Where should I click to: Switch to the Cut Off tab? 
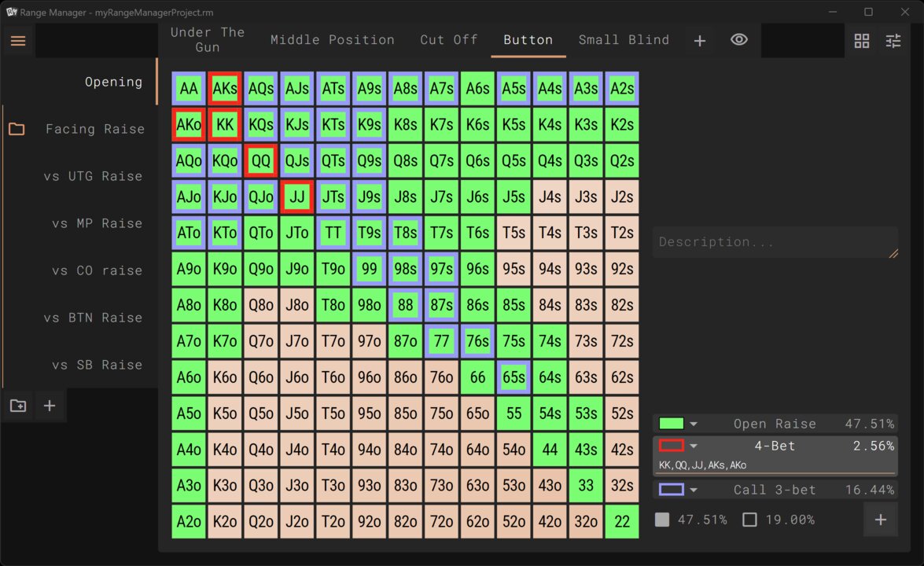(x=448, y=40)
